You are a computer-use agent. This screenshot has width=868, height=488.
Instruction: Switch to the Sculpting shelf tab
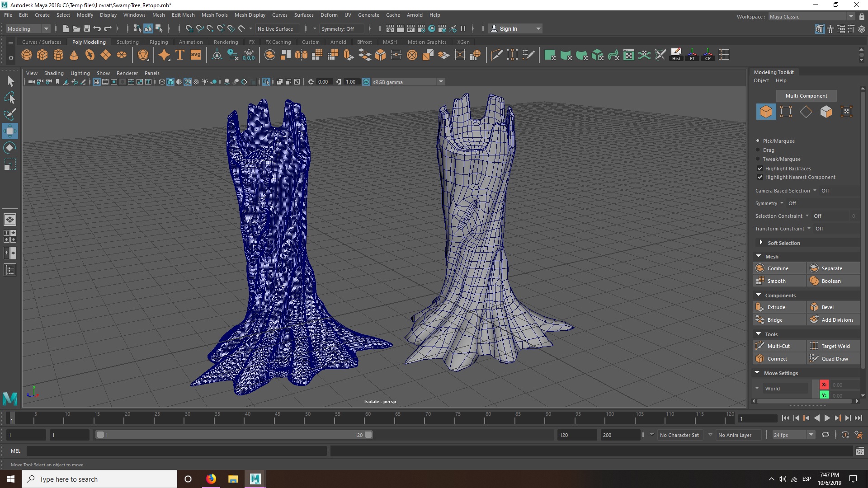[127, 42]
